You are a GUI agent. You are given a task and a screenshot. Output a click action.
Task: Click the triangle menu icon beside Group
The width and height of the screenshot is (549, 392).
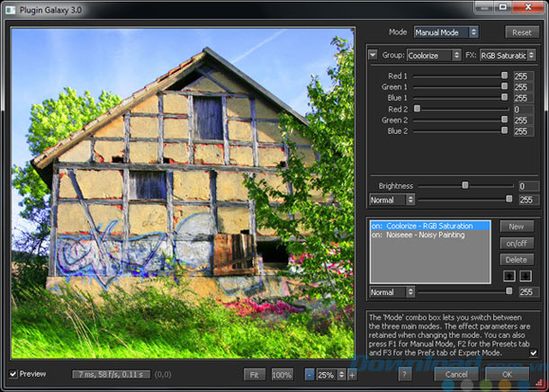[x=374, y=56]
